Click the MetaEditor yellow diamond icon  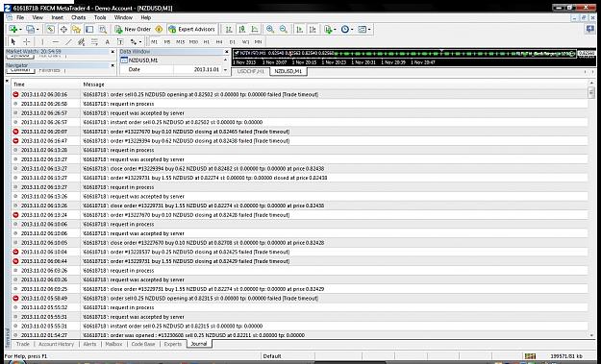(x=159, y=29)
